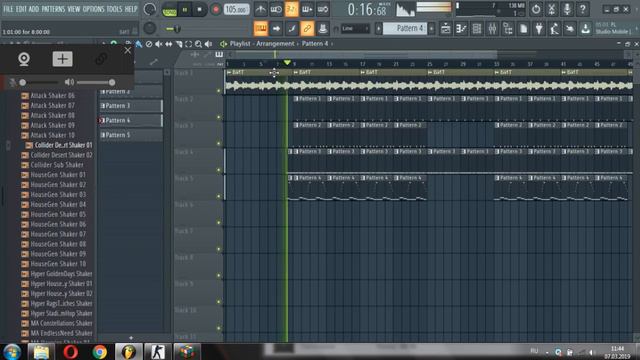
Task: Pause playback with the pause button
Action: click(185, 9)
